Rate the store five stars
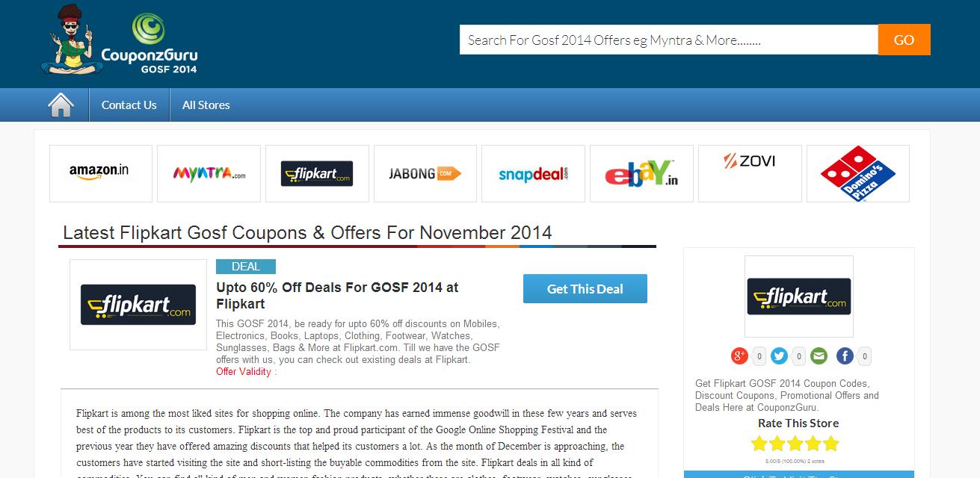Viewport: 980px width, 478px height. point(830,444)
